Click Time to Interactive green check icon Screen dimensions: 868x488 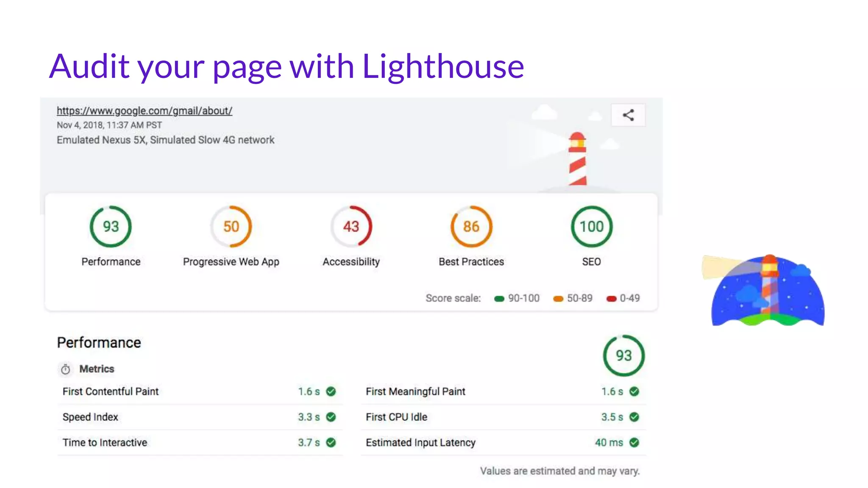coord(331,442)
